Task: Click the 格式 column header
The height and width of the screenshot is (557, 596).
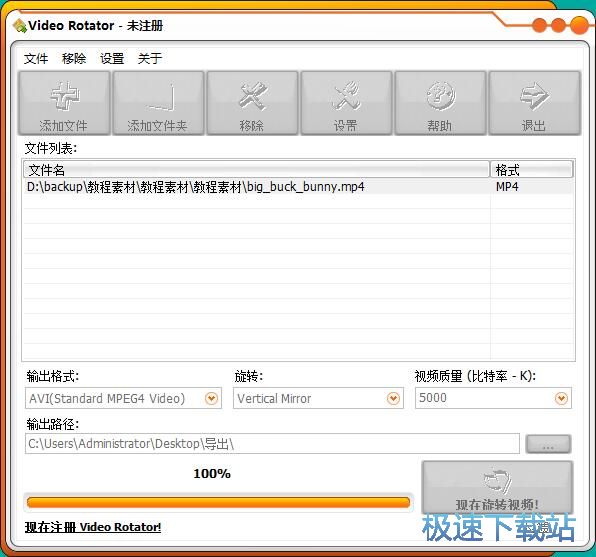Action: coord(532,170)
